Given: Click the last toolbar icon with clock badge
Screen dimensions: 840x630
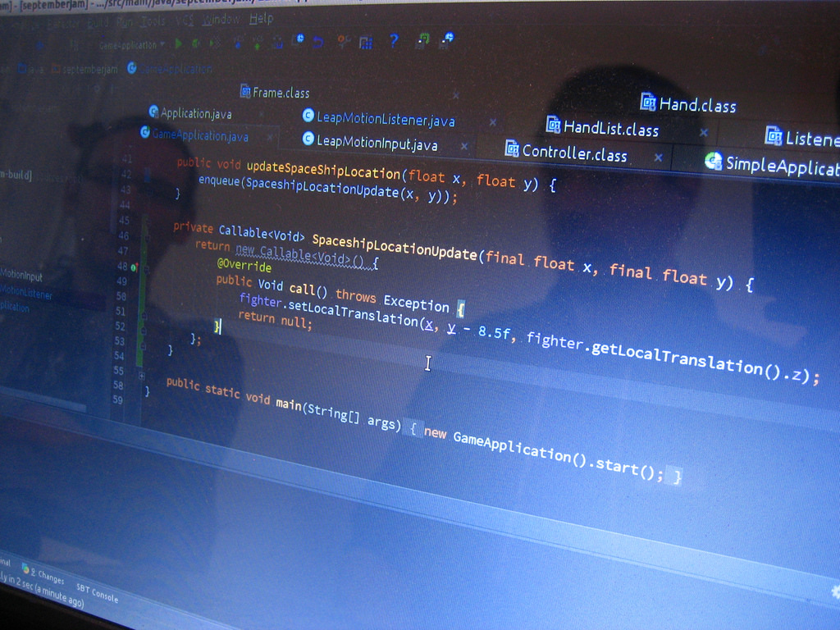Looking at the screenshot, I should tap(447, 39).
